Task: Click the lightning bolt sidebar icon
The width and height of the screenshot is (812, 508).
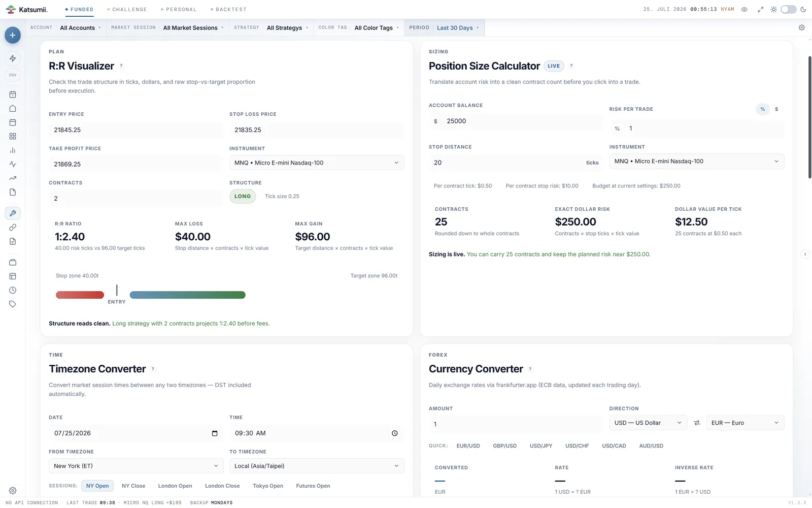Action: 13,58
